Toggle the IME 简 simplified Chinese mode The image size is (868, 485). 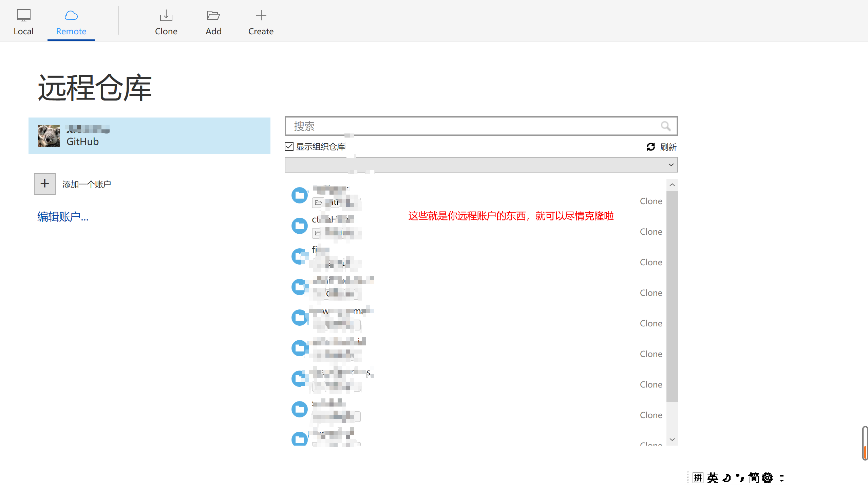point(754,478)
